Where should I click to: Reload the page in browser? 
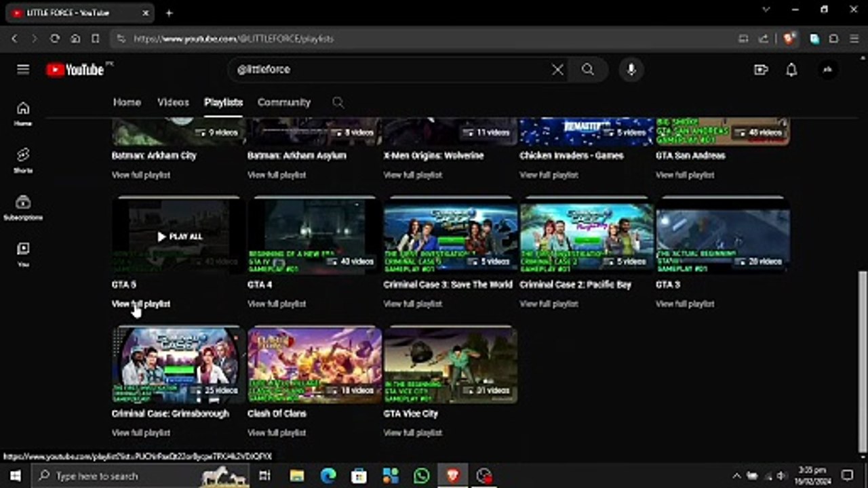55,39
